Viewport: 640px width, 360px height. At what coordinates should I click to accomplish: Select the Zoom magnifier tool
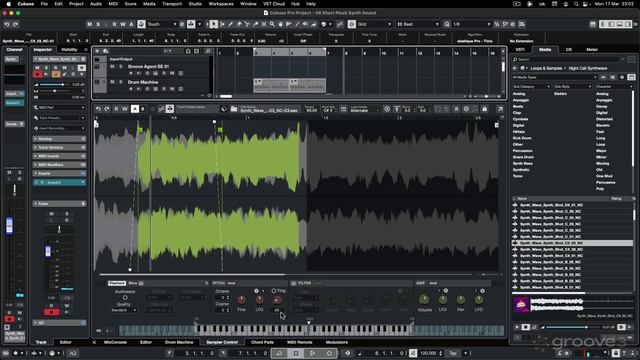(272, 24)
